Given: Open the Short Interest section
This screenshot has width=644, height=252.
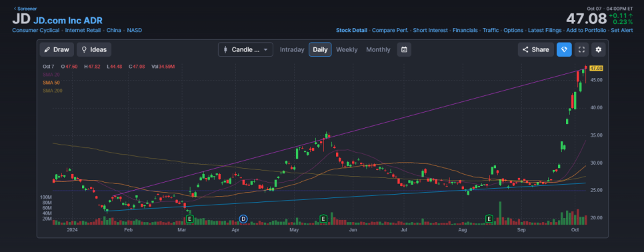Looking at the screenshot, I should pos(431,31).
